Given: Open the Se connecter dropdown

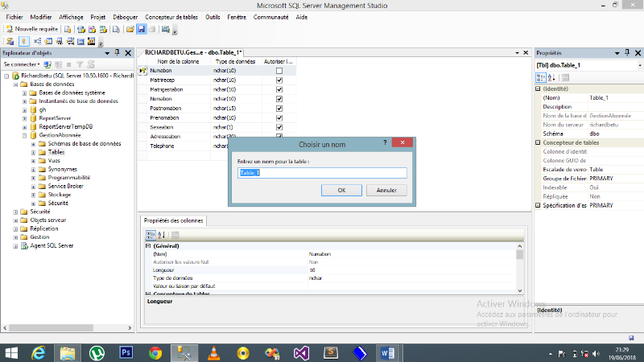Looking at the screenshot, I should click(22, 64).
